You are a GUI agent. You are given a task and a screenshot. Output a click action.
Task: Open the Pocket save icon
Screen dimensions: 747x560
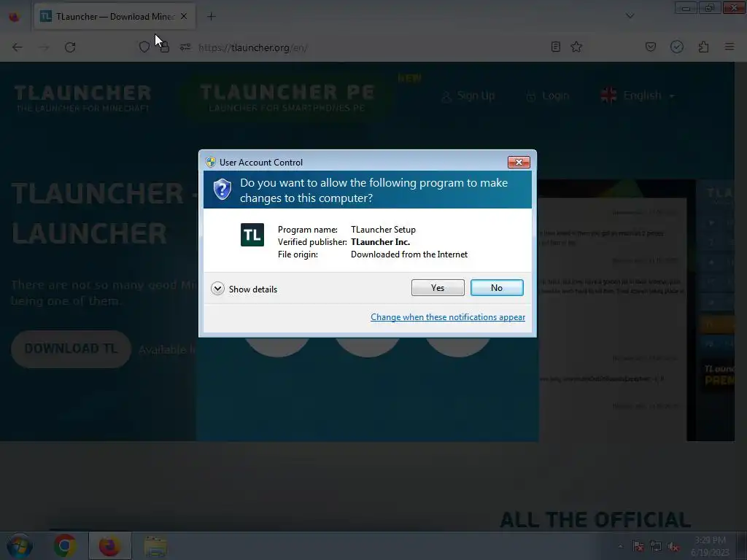click(x=650, y=47)
